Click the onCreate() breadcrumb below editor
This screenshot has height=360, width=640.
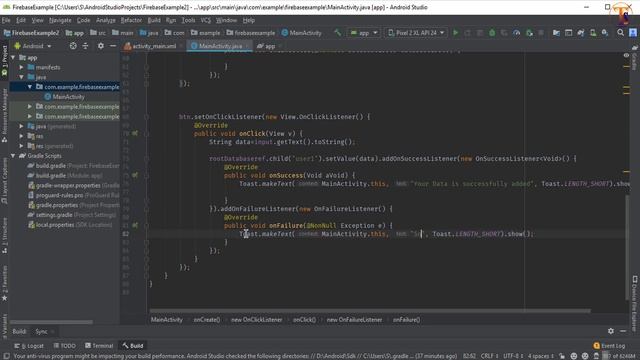[207, 320]
